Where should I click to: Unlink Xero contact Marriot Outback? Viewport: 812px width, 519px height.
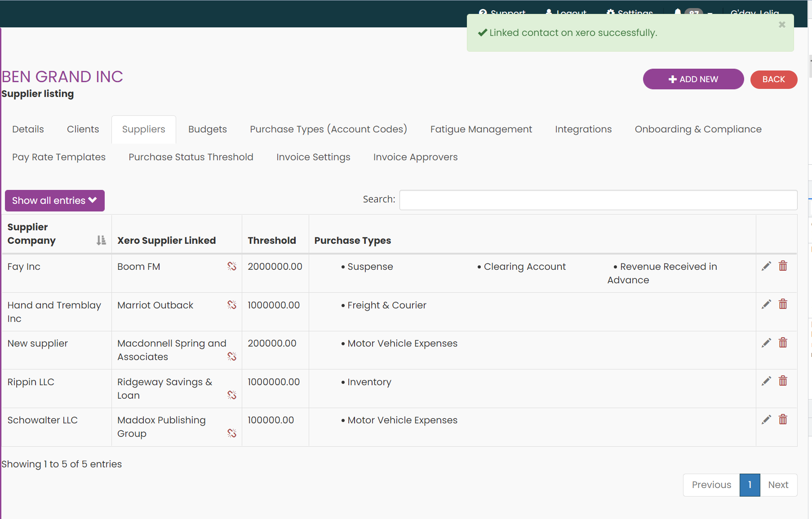pyautogui.click(x=232, y=305)
